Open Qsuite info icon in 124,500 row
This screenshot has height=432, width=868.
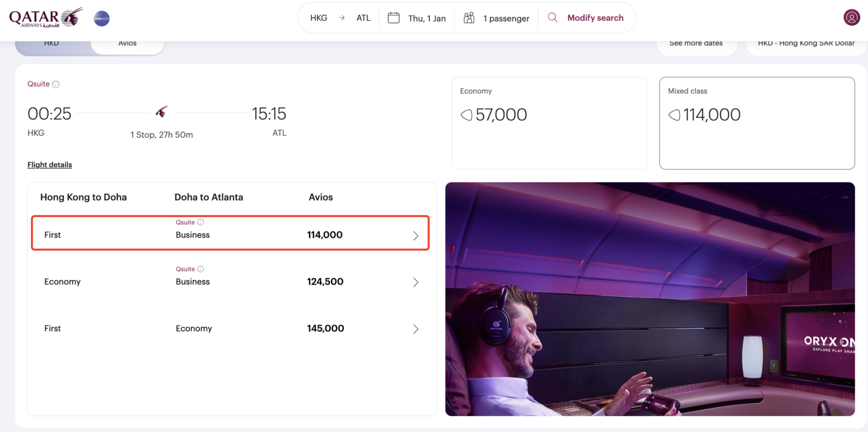tap(201, 269)
